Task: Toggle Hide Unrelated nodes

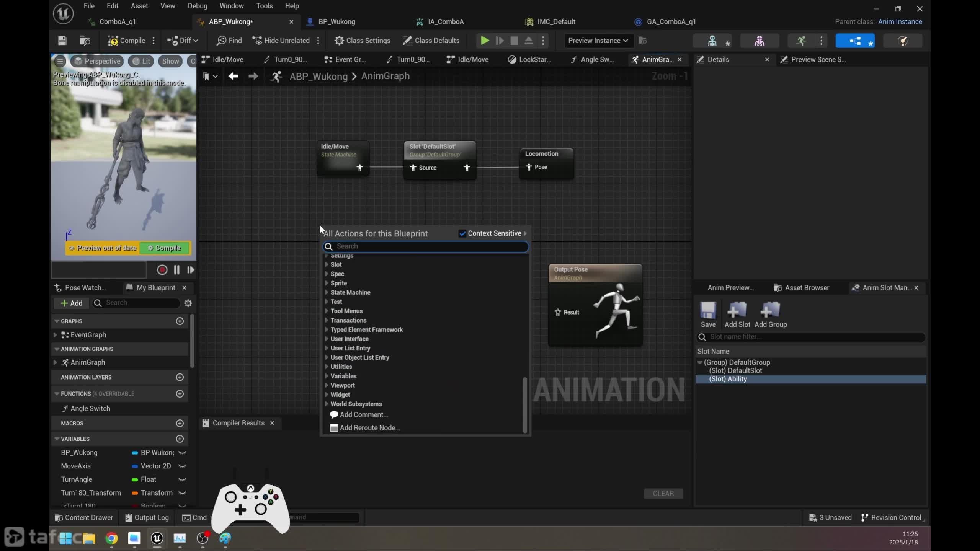Action: click(x=281, y=41)
